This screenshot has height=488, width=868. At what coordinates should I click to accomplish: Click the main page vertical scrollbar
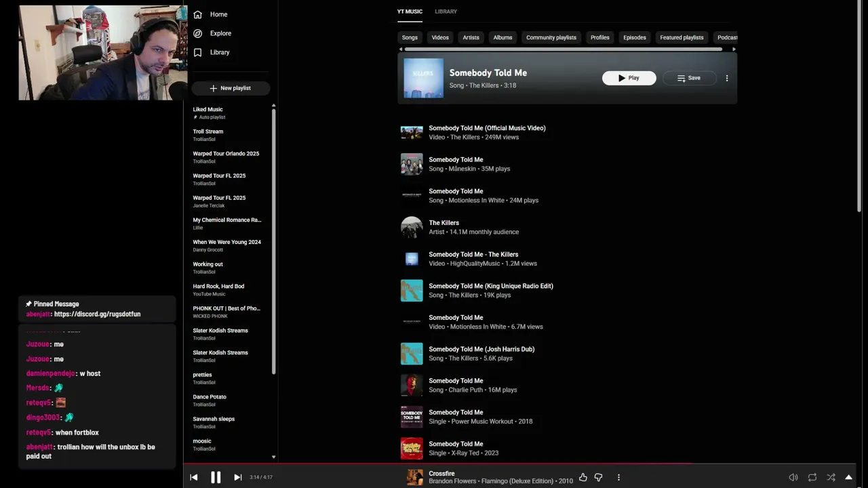coord(859,108)
